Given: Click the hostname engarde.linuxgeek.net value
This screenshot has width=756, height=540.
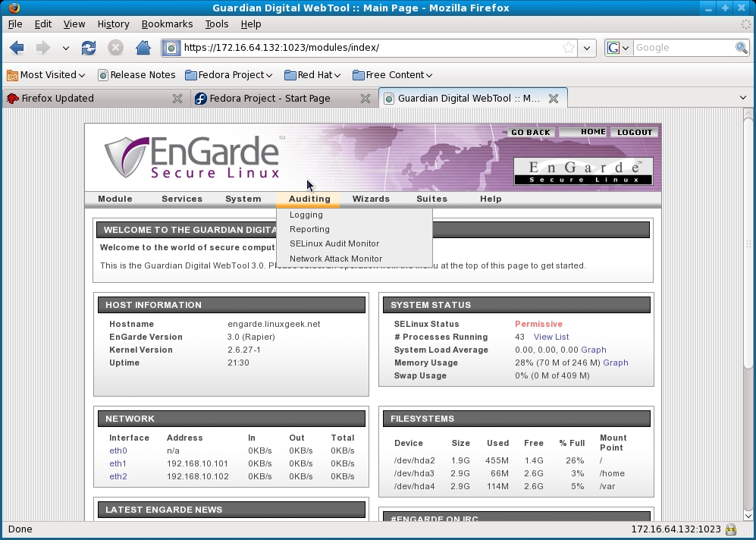Looking at the screenshot, I should coord(274,324).
